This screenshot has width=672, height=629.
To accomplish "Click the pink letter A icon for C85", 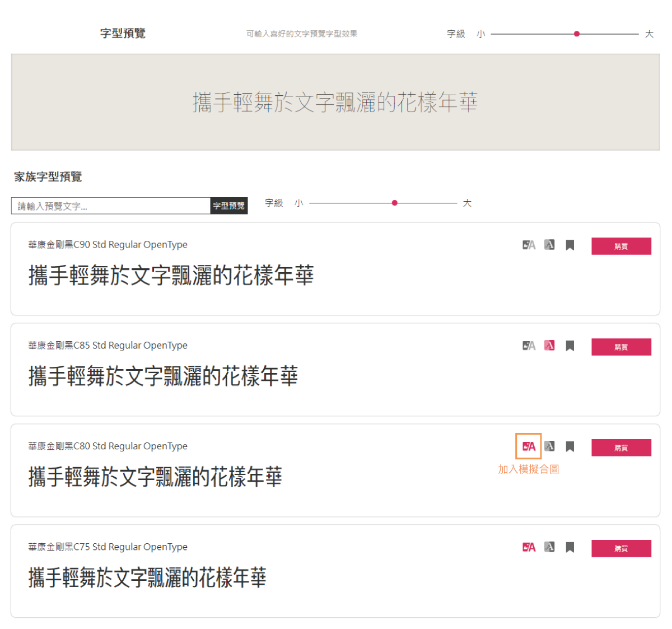I will coord(549,346).
